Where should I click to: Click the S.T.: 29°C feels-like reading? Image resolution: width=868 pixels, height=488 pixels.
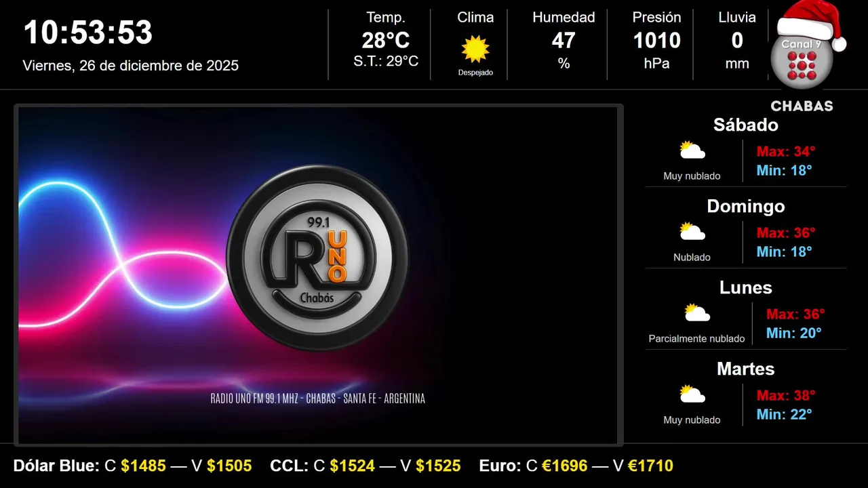[x=386, y=61]
